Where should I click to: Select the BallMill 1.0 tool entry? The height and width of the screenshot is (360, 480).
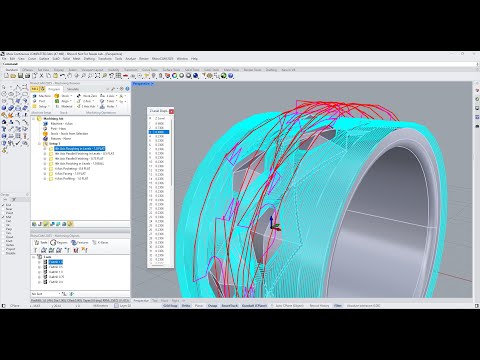point(56,272)
